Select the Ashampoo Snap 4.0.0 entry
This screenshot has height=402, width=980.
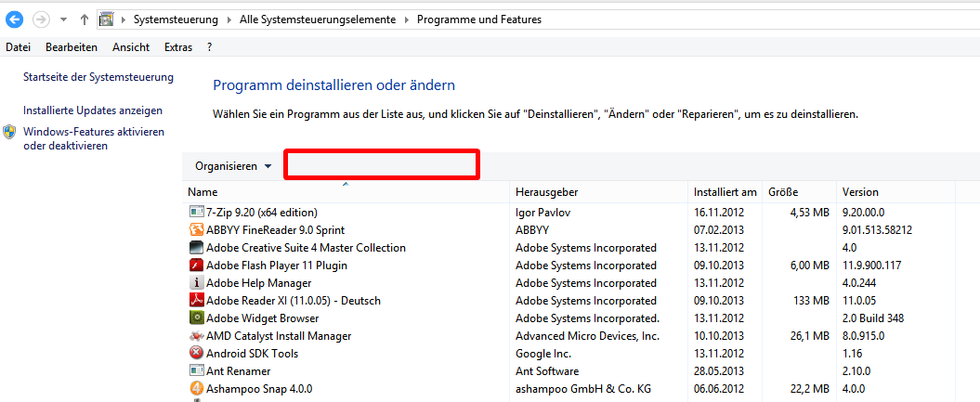tap(259, 389)
